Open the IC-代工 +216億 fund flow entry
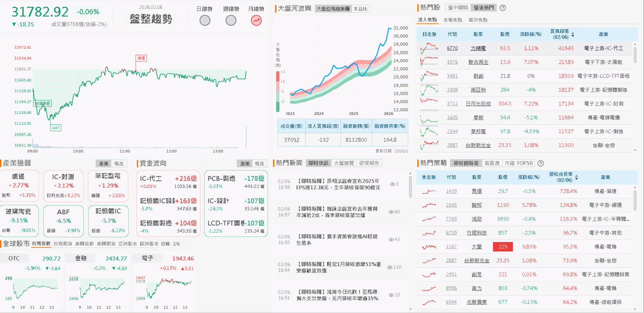Viewport: 644px width, 313px height. point(168,182)
